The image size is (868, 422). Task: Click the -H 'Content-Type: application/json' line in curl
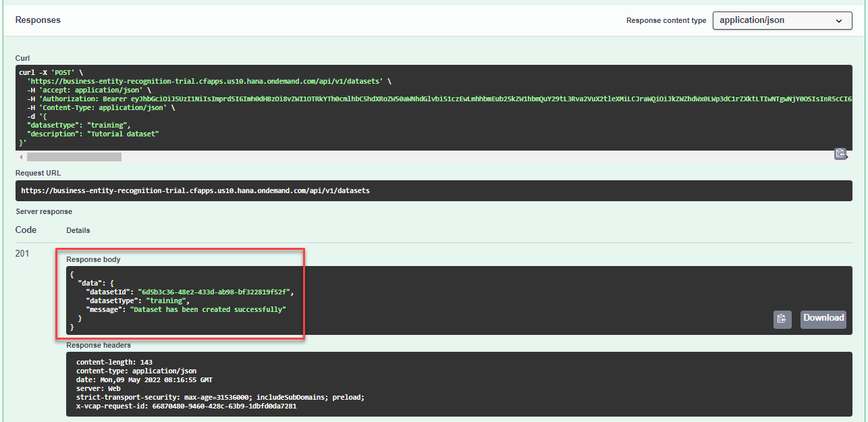coord(101,107)
